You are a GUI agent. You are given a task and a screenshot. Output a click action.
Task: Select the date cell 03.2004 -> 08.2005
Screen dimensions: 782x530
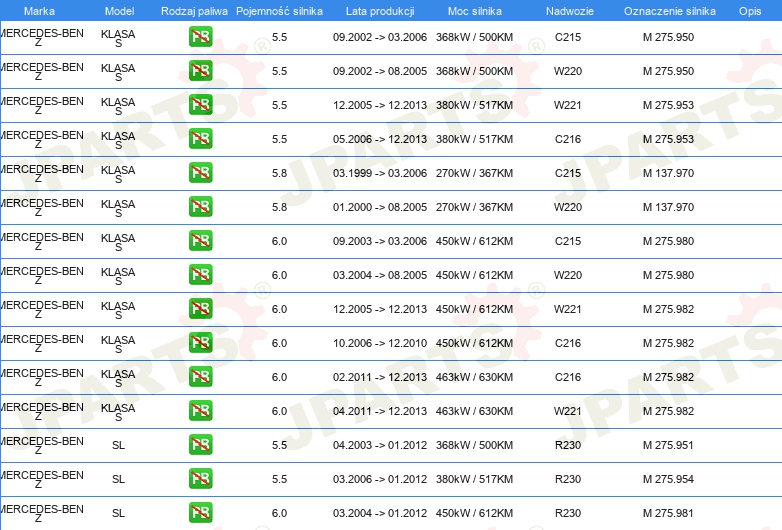click(x=380, y=275)
